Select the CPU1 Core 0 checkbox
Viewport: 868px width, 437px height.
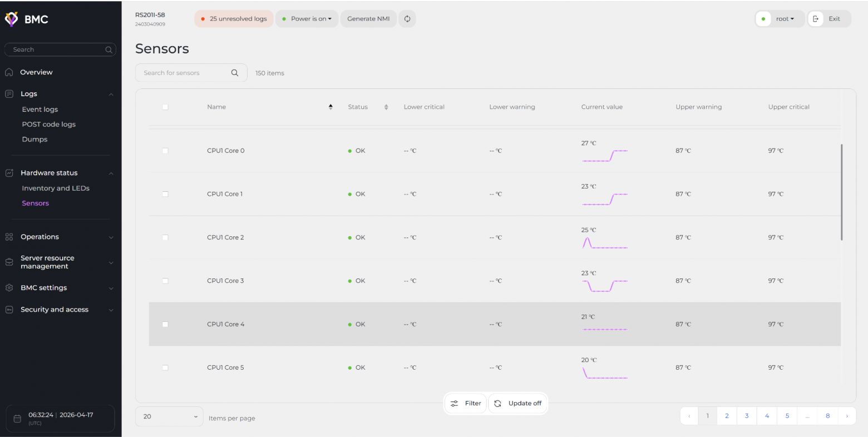(x=165, y=151)
